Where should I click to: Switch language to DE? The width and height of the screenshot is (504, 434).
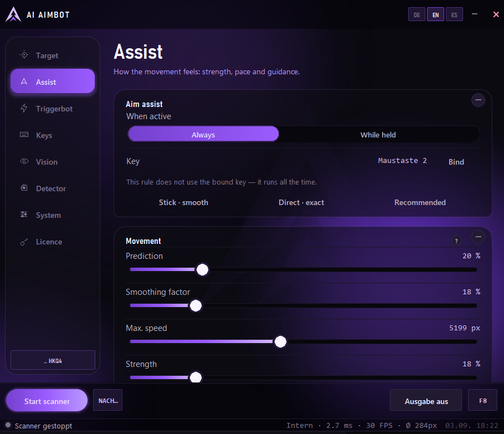coord(416,15)
